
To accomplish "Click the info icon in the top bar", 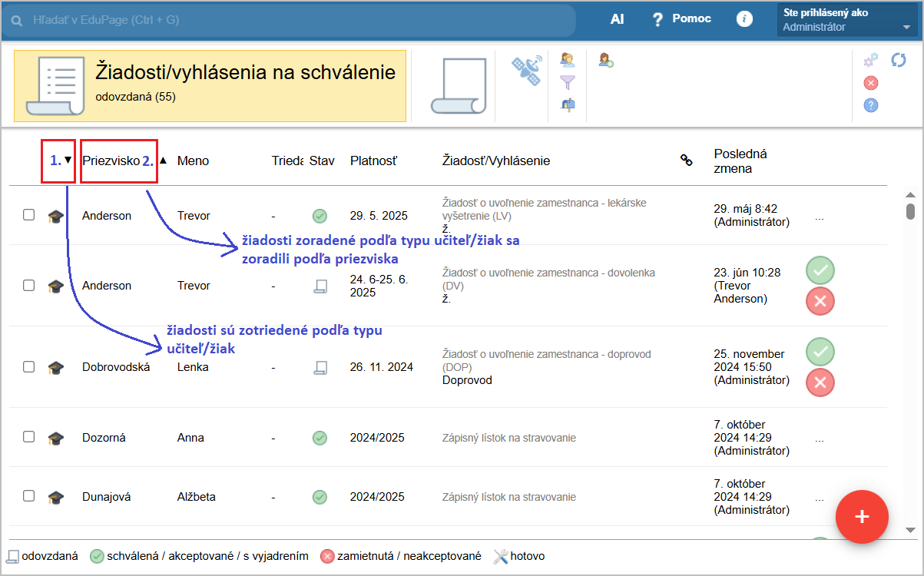I will [x=744, y=19].
